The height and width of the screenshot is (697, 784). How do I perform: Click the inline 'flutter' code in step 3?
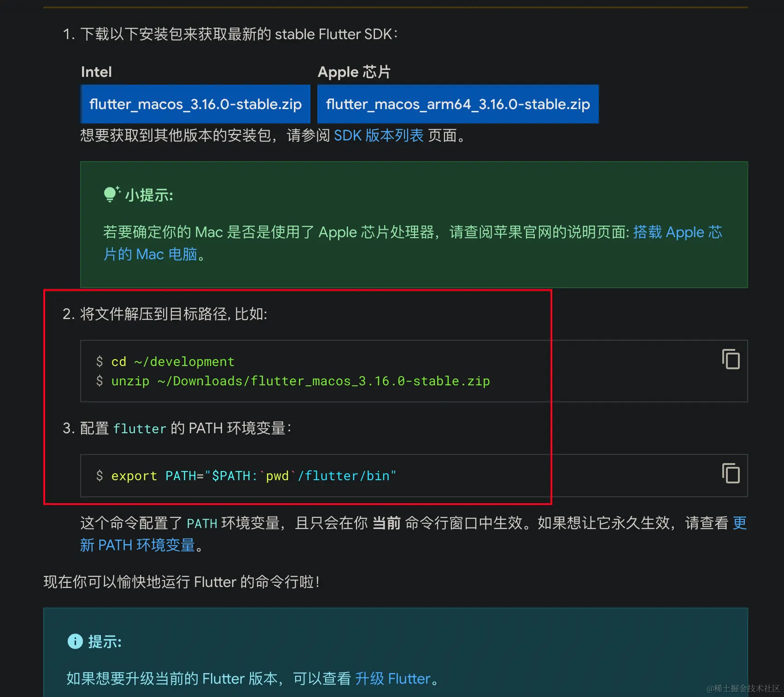tap(140, 429)
